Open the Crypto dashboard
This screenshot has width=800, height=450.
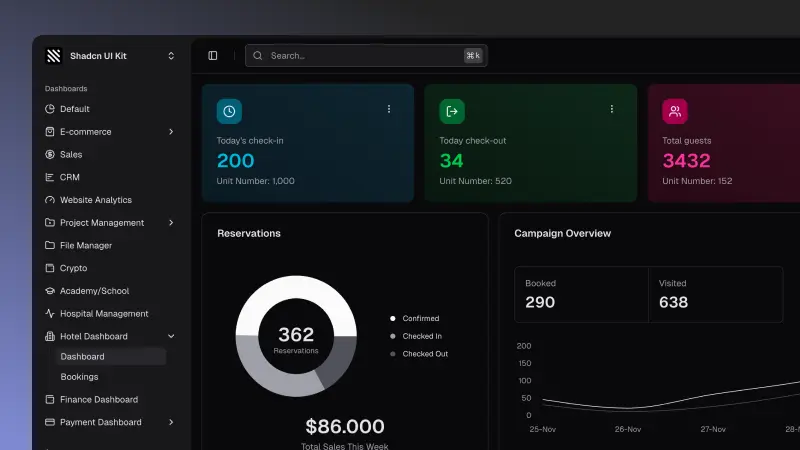click(73, 268)
